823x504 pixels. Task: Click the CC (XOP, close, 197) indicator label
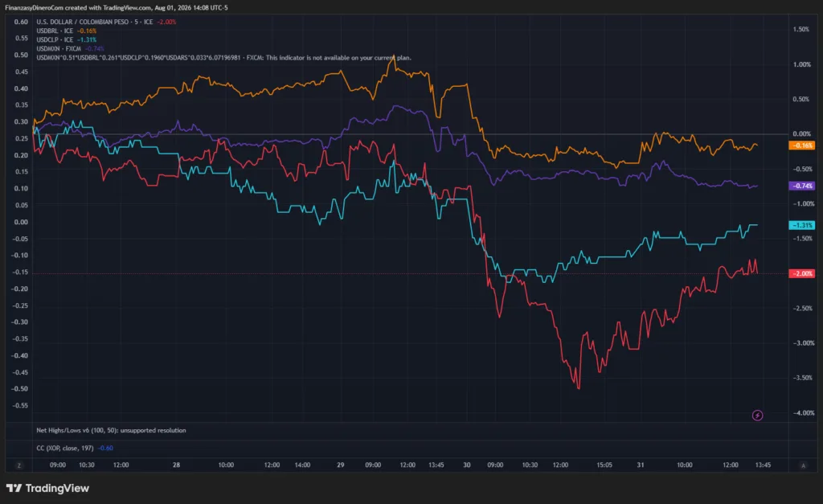coord(65,449)
